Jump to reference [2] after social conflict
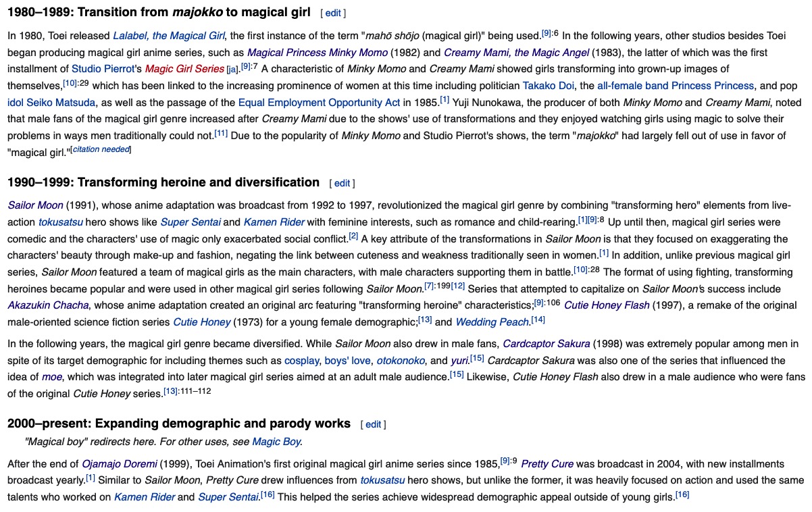812x512 pixels. [353, 236]
